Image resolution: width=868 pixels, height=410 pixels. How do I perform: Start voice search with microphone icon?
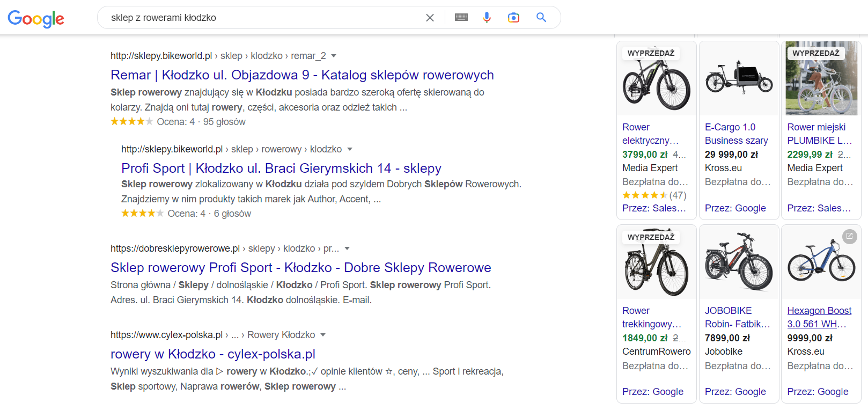[x=487, y=18]
